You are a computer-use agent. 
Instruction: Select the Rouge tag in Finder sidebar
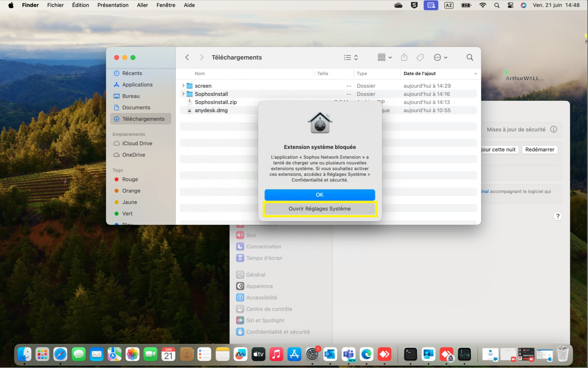pyautogui.click(x=141, y=179)
